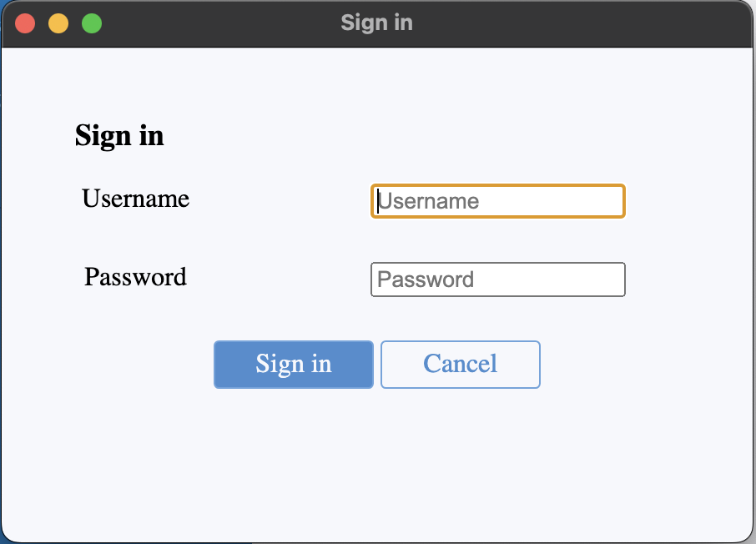Click the title bar text "Sign in"

(376, 23)
